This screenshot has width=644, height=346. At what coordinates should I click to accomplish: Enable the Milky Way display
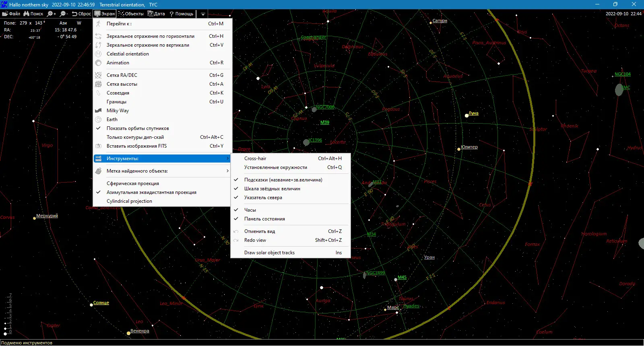coord(118,111)
